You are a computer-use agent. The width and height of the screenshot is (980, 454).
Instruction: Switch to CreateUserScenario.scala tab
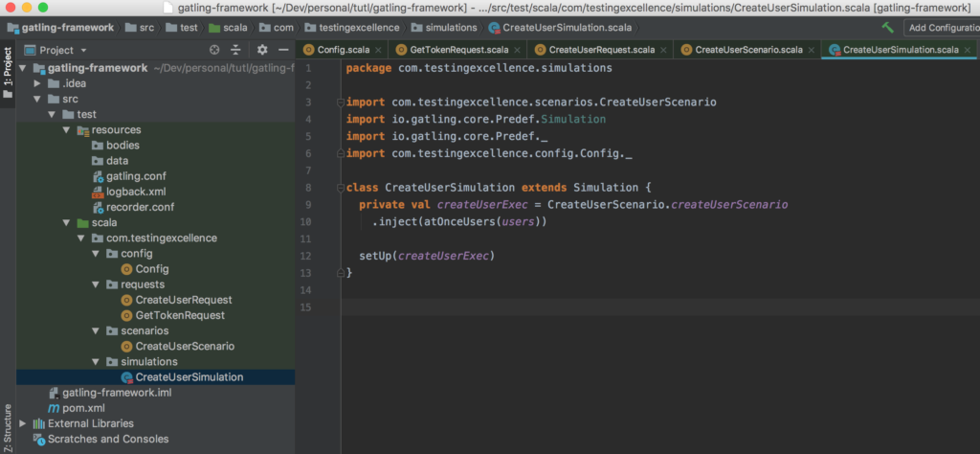(748, 50)
